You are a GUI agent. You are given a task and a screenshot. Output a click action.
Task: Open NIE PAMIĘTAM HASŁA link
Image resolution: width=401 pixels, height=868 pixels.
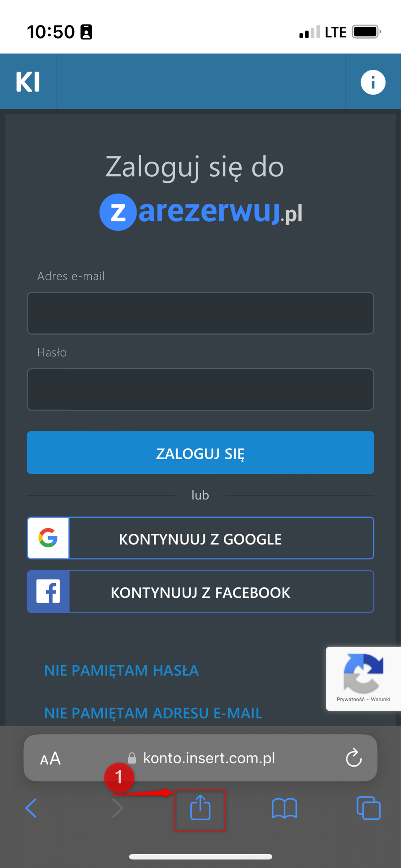[x=122, y=670]
